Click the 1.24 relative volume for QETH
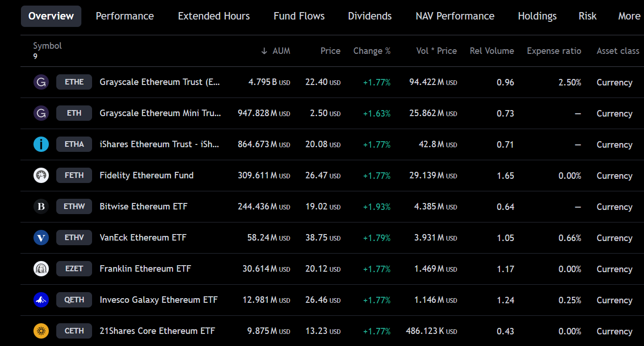644x346 pixels. 505,300
